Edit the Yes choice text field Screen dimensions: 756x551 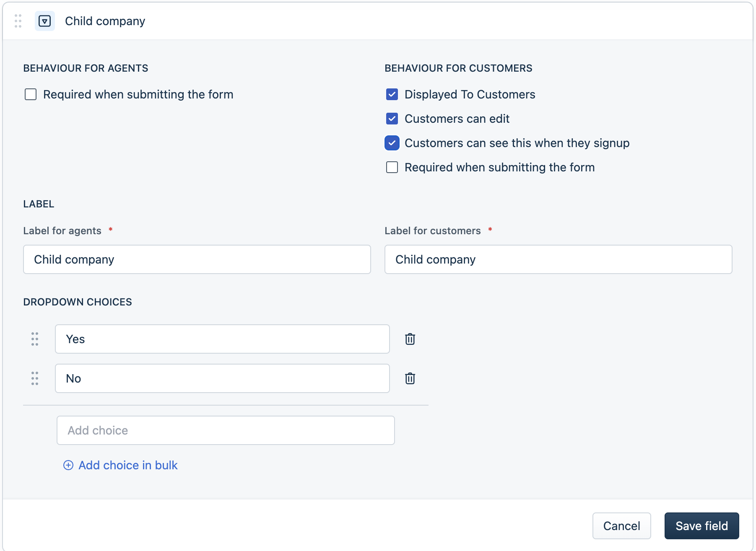tap(222, 339)
